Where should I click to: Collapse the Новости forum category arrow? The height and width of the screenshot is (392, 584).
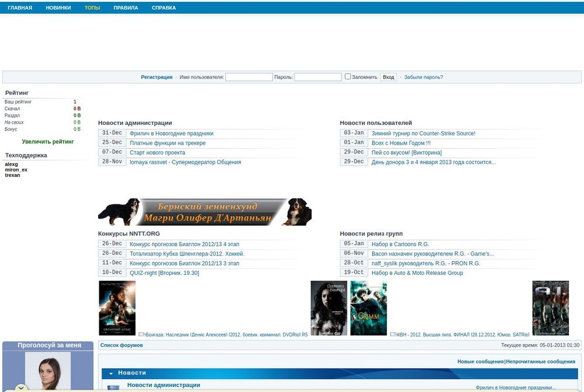pyautogui.click(x=111, y=373)
